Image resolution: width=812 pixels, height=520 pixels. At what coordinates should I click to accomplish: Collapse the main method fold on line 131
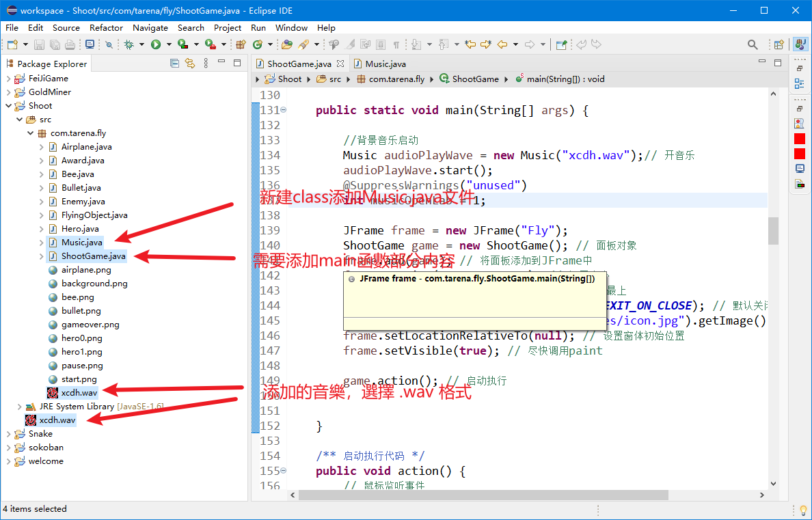click(x=283, y=110)
